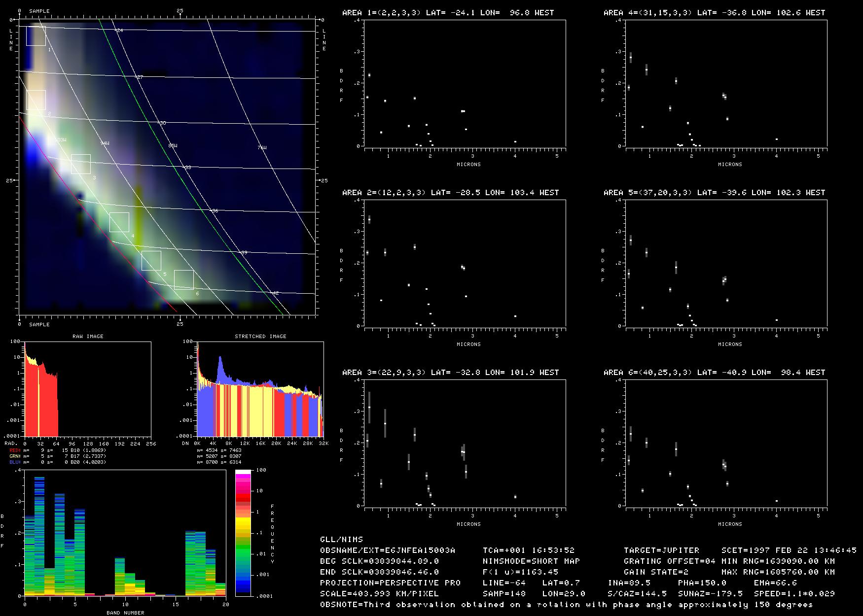Viewport: 863px width, 616px height.
Task: Click the RAW IMAGE histogram
Action: [87, 389]
